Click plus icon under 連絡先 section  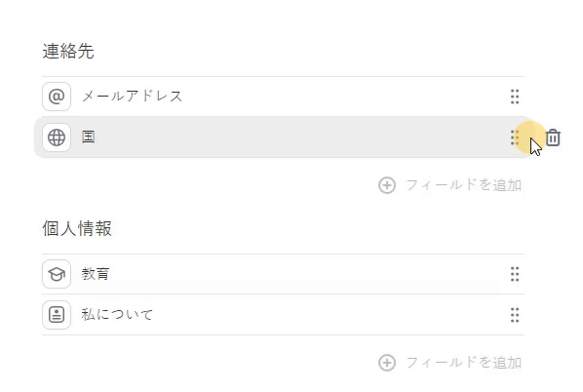(387, 185)
